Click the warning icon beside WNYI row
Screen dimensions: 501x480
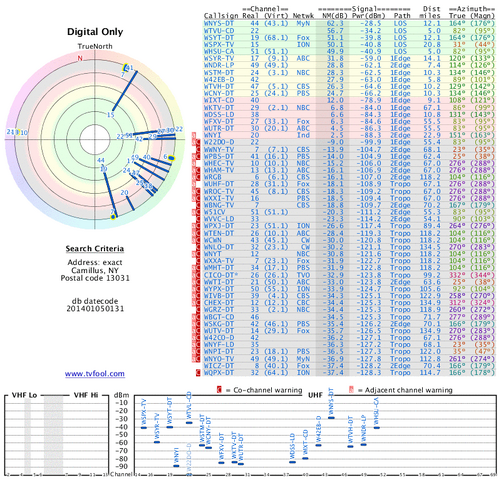[194, 135]
